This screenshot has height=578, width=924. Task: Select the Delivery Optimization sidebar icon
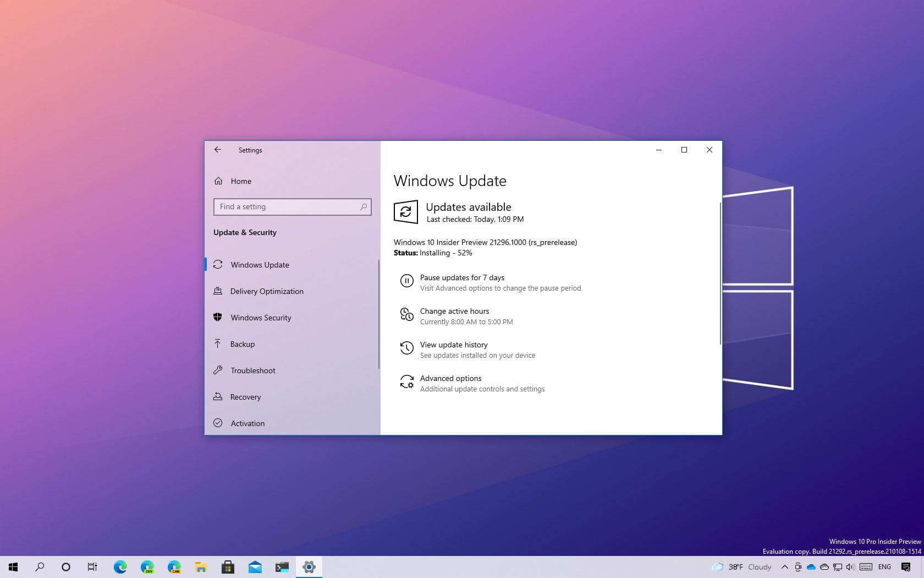tap(218, 291)
